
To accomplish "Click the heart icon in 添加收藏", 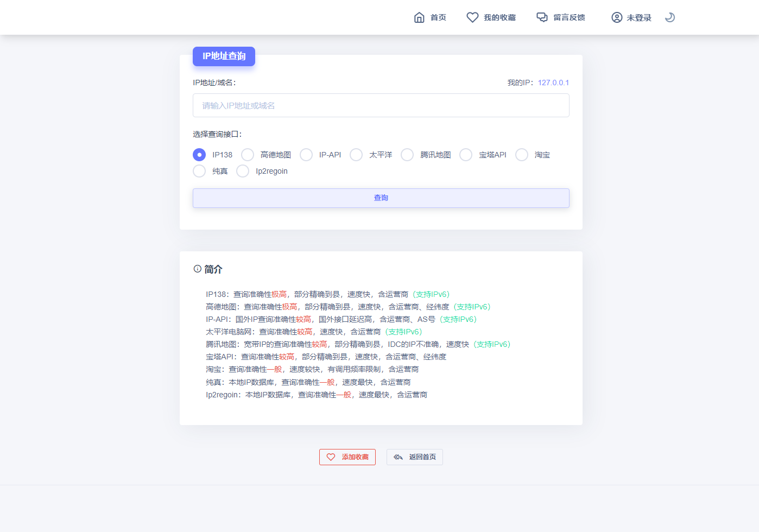I will point(331,457).
